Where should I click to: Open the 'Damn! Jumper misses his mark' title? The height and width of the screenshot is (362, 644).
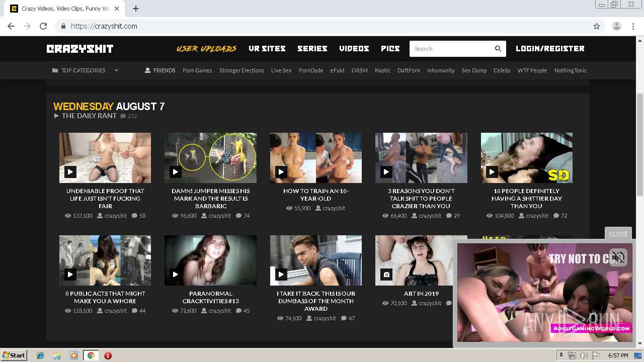[210, 199]
